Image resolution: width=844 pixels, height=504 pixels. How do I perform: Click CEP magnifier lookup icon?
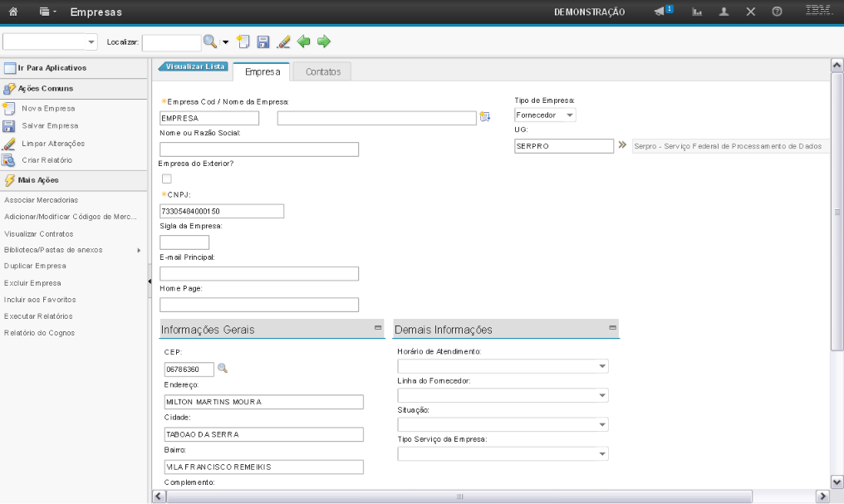(222, 368)
